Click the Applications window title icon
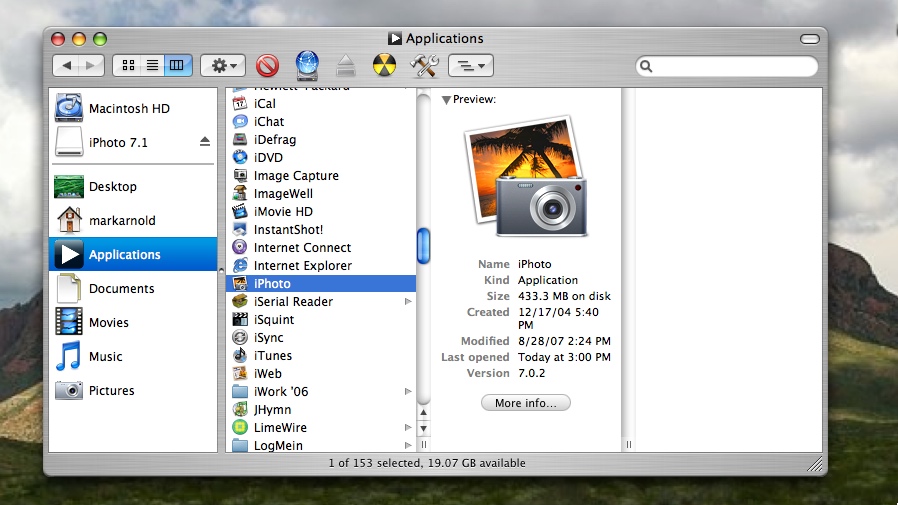 395,38
